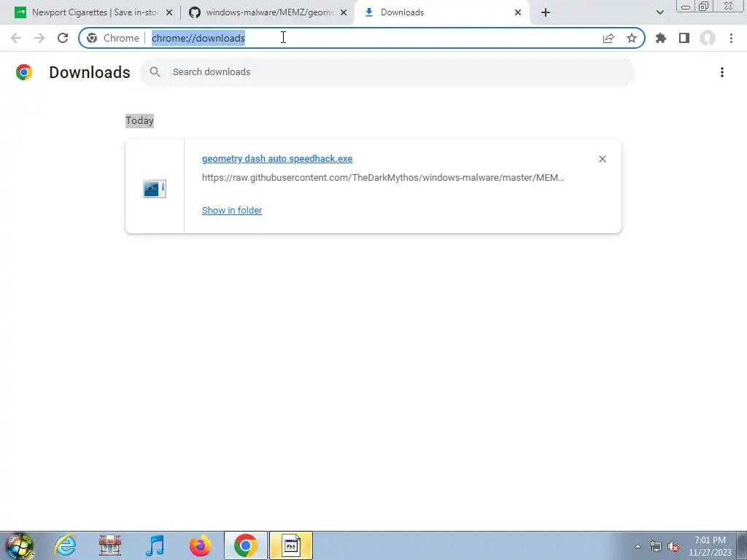Image resolution: width=747 pixels, height=560 pixels.
Task: Open the Chrome three-dot menu
Action: [731, 38]
